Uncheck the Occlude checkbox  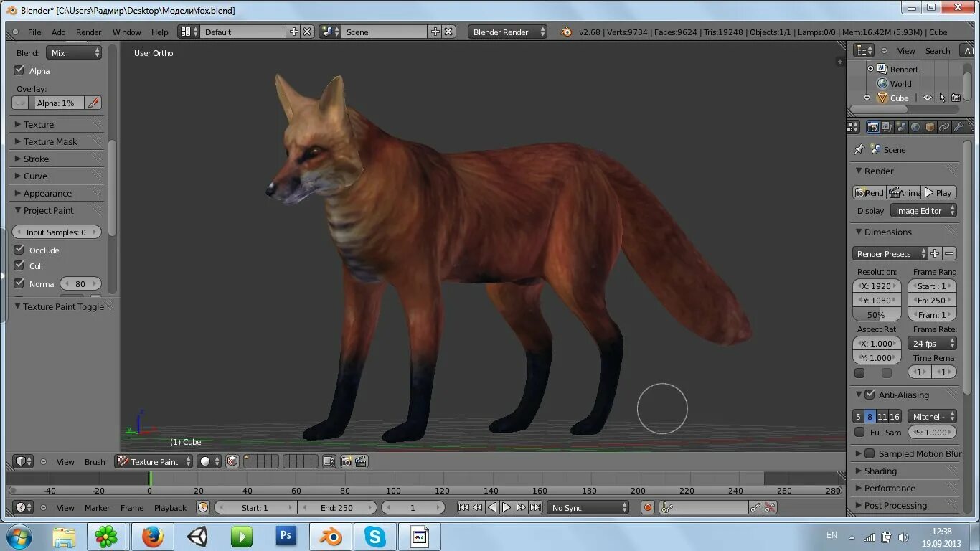pos(19,250)
